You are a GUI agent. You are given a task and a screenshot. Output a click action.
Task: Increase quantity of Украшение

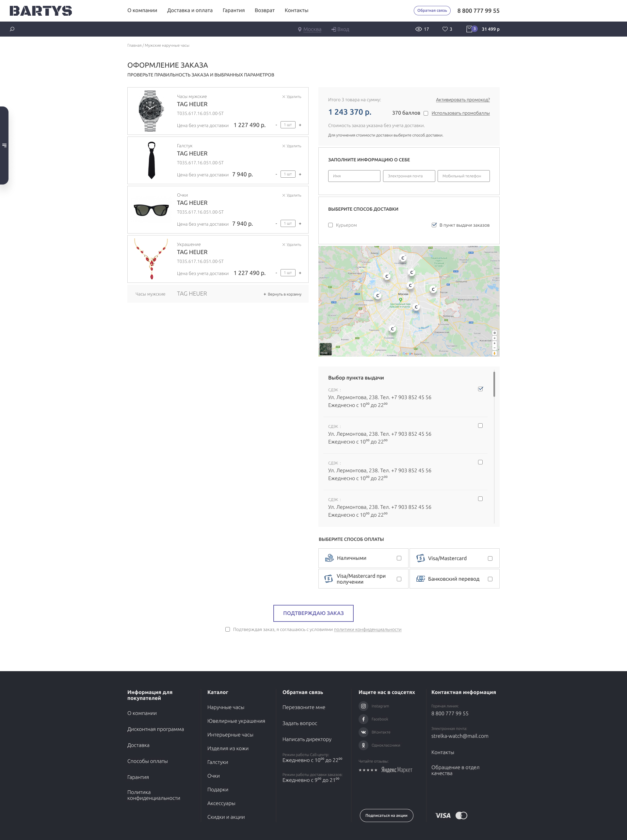300,273
